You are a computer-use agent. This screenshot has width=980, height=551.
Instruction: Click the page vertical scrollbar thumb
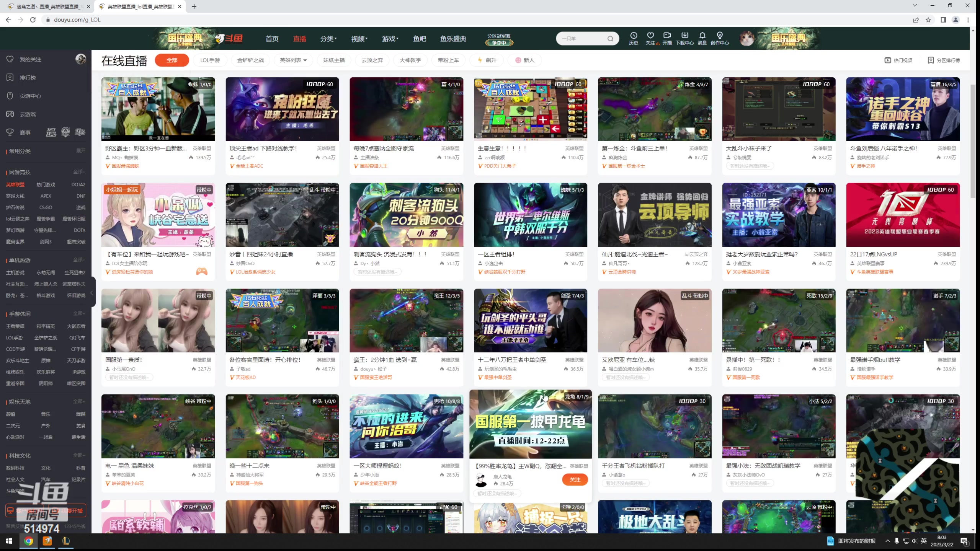pos(973,142)
